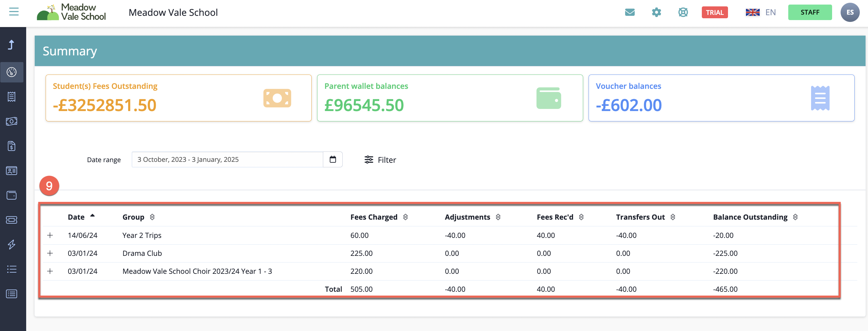868x331 pixels.
Task: Expand the Year 2 Trips row
Action: point(50,235)
